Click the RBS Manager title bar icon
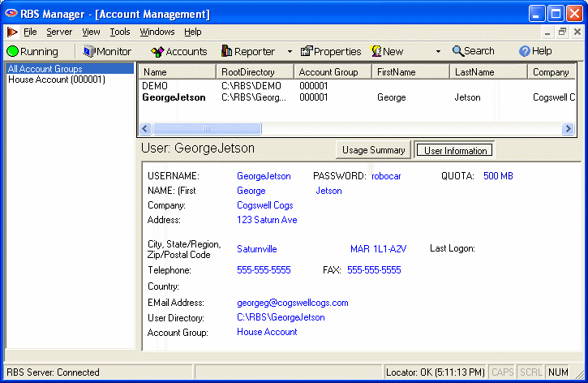Viewport: 588px width, 383px height. click(x=11, y=14)
